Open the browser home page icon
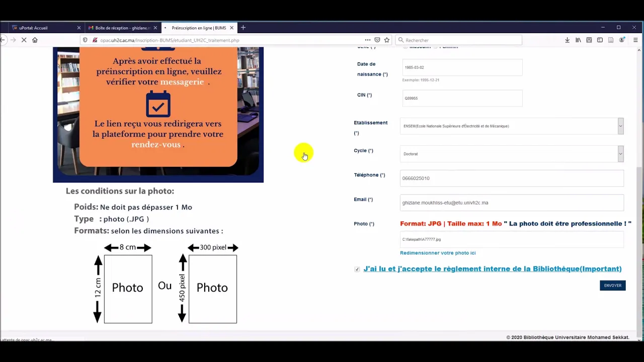644x362 pixels. (35, 40)
